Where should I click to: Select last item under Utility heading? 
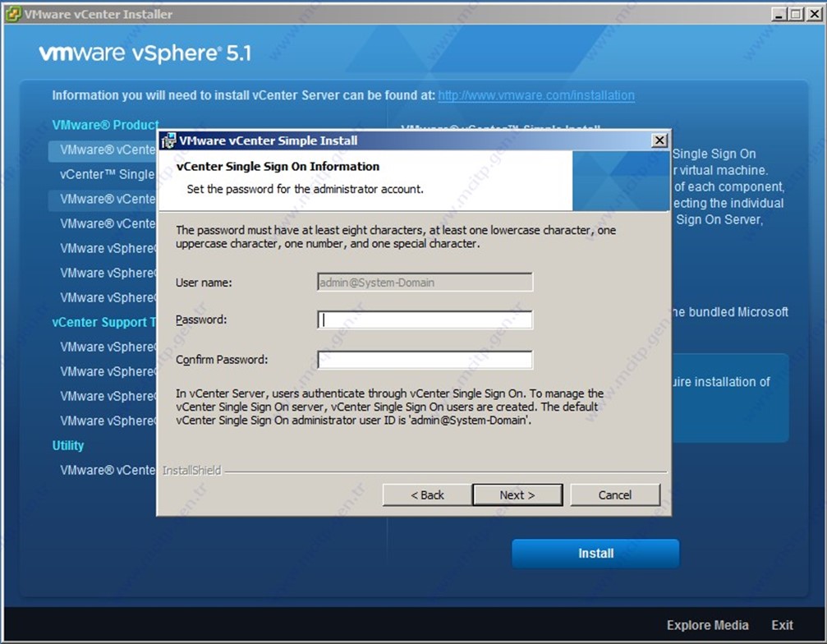[108, 470]
